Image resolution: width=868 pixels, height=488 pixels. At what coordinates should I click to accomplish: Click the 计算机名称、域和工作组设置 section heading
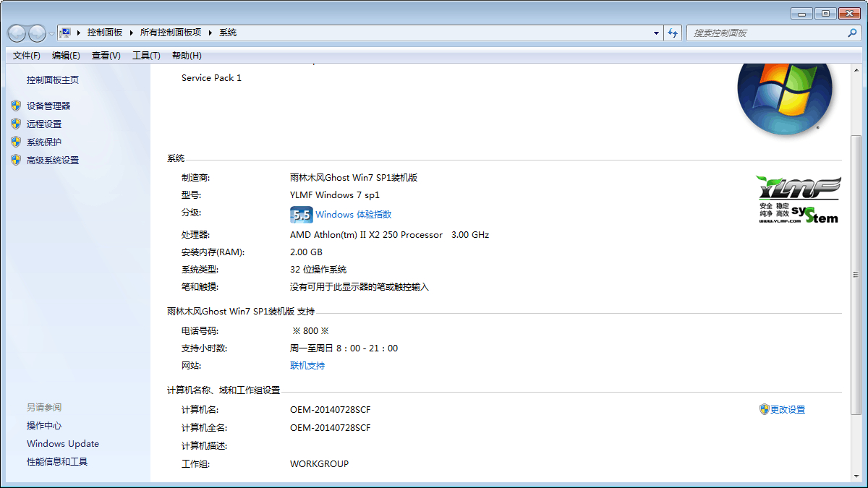click(x=224, y=390)
